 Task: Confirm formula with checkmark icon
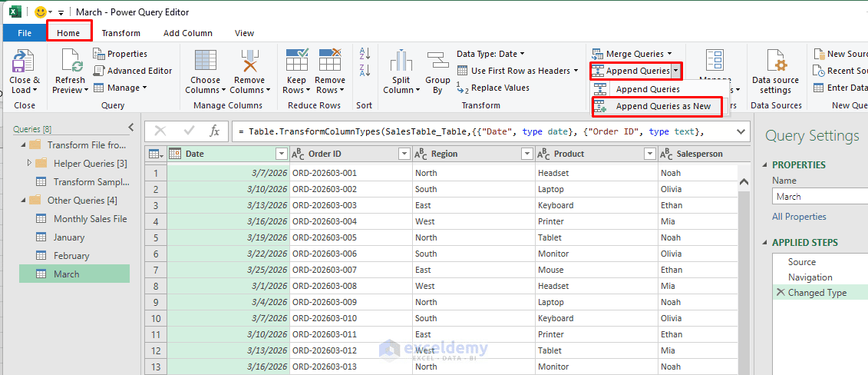[190, 131]
